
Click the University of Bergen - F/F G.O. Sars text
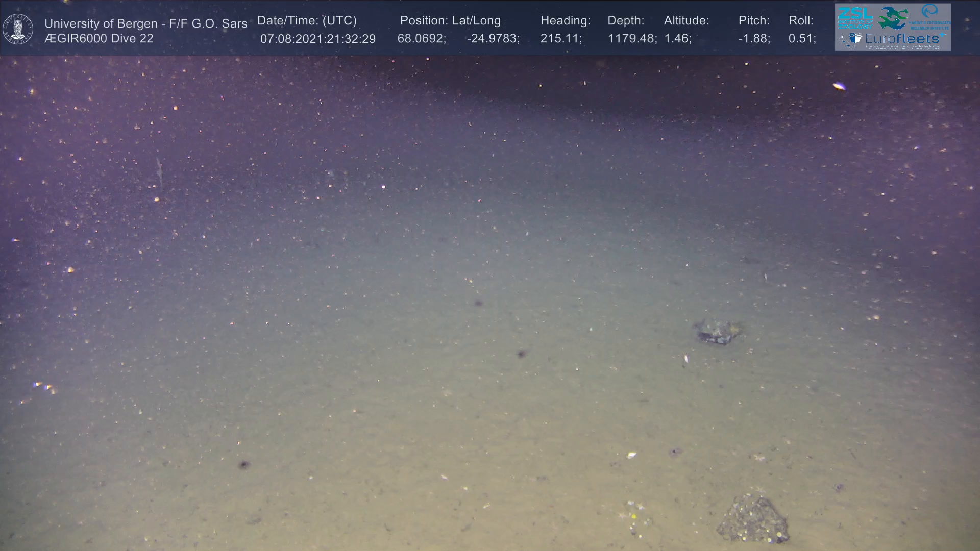click(x=145, y=23)
